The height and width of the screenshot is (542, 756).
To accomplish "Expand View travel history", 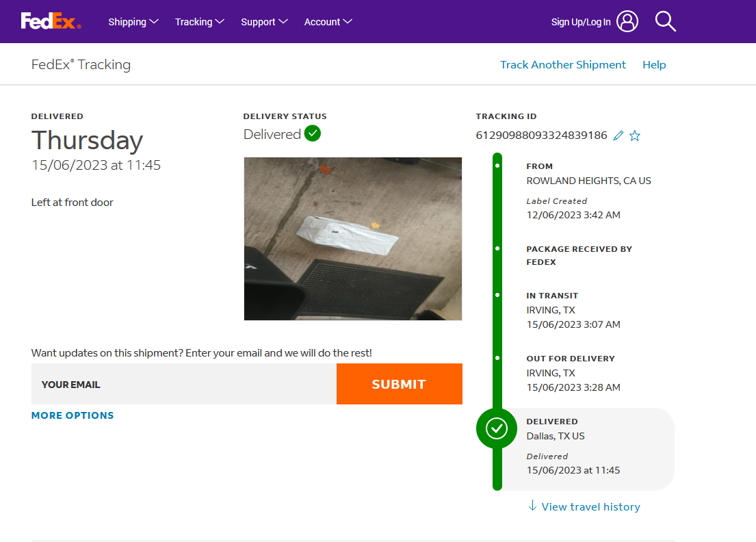I will [x=590, y=506].
